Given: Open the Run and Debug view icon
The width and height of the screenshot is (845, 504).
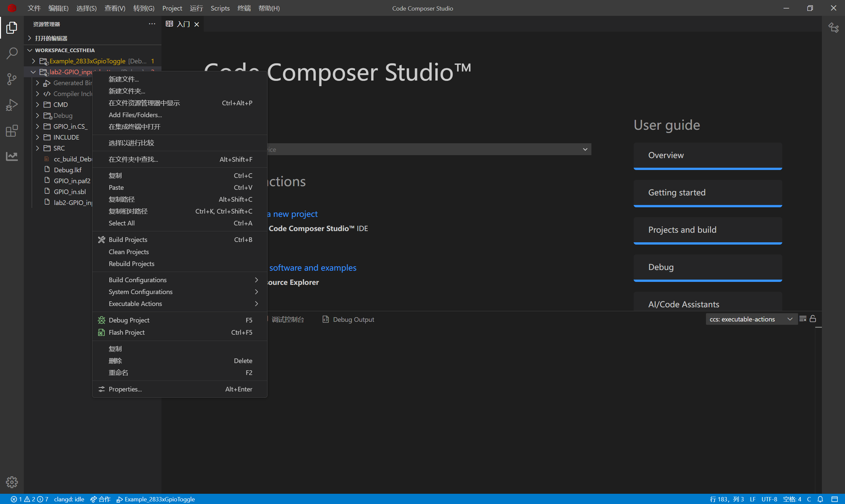Looking at the screenshot, I should 12,105.
